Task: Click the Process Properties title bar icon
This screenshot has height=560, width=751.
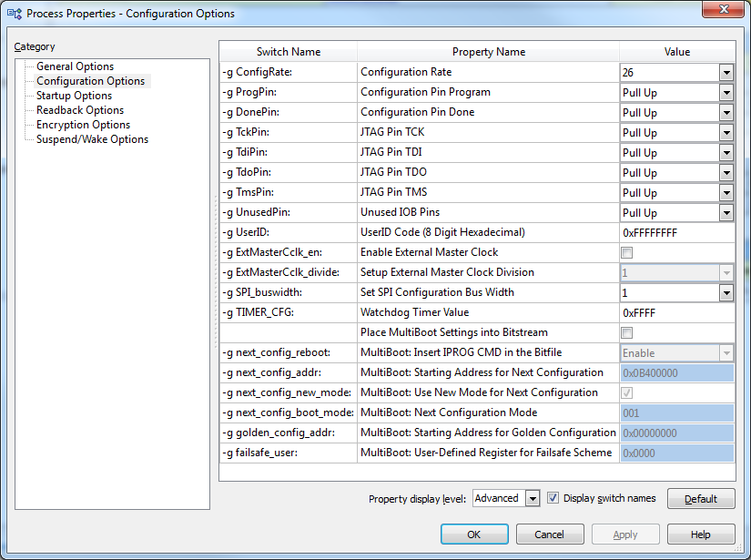Action: tap(15, 14)
